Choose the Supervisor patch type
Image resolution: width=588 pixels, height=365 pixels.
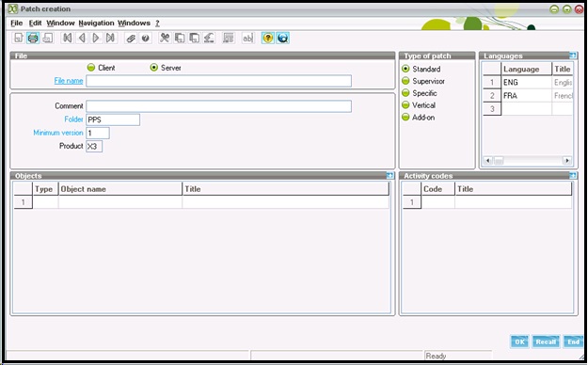coord(405,81)
